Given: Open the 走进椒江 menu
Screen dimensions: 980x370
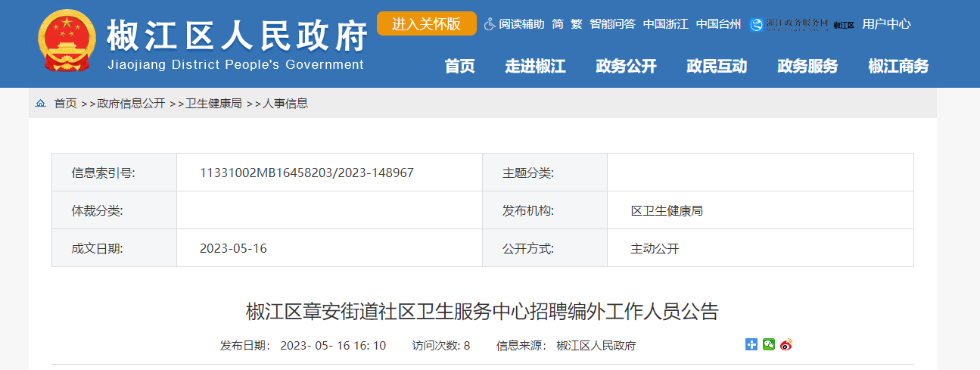Looking at the screenshot, I should 535,67.
